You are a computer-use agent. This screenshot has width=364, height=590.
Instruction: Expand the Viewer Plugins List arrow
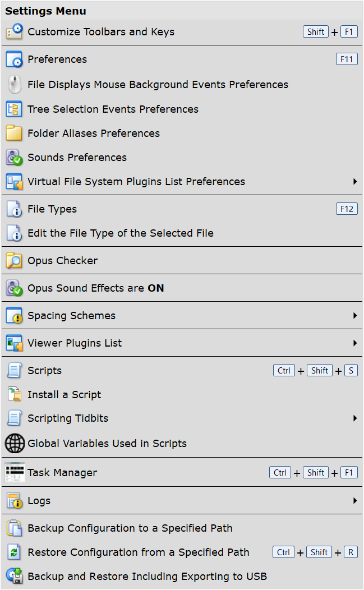point(355,343)
